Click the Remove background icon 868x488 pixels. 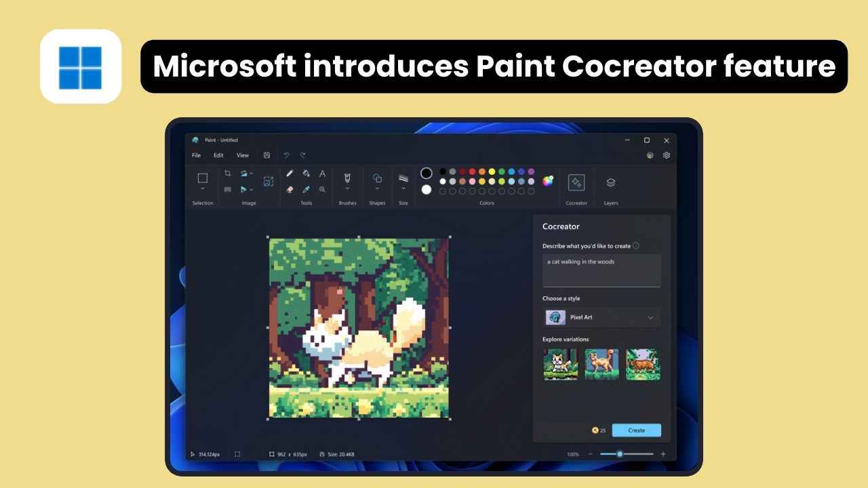click(269, 182)
